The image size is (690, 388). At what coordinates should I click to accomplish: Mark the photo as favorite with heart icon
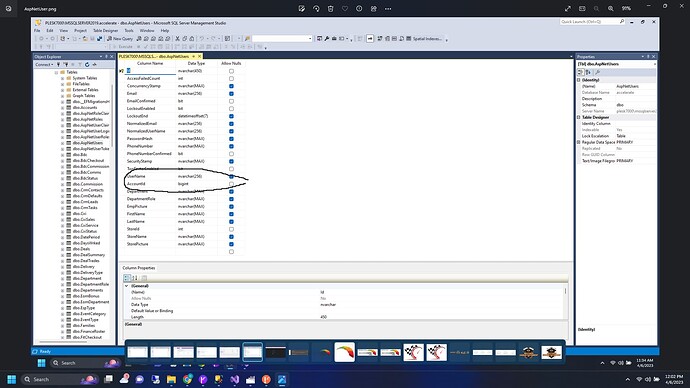tap(345, 8)
